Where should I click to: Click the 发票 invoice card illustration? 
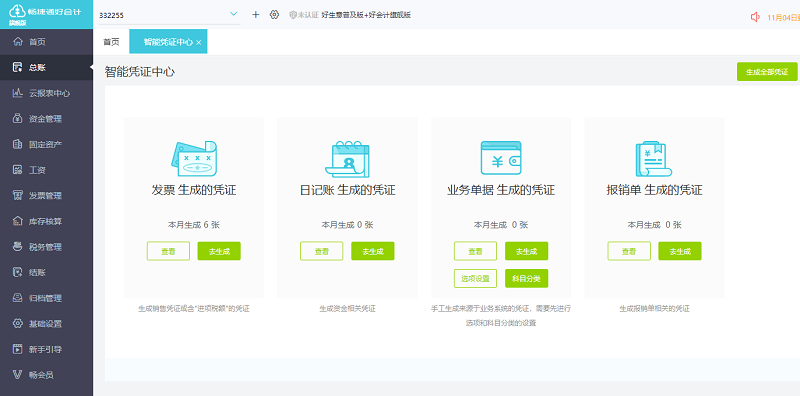pos(194,159)
